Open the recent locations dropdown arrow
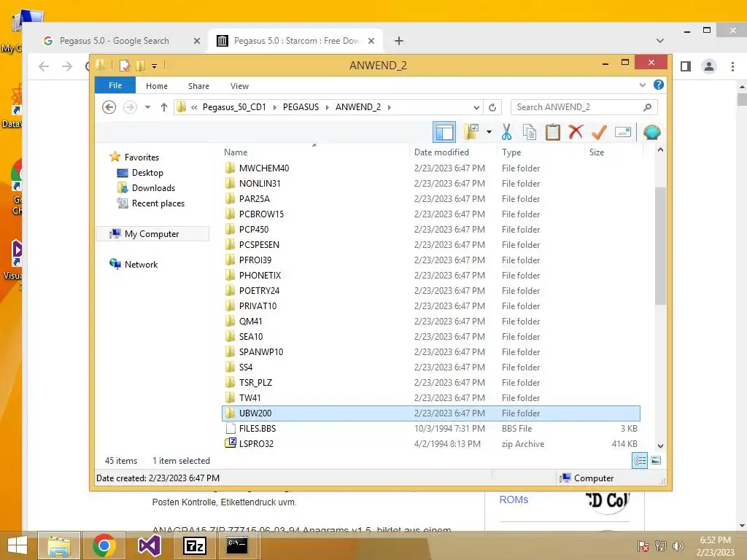747x560 pixels. tap(147, 107)
